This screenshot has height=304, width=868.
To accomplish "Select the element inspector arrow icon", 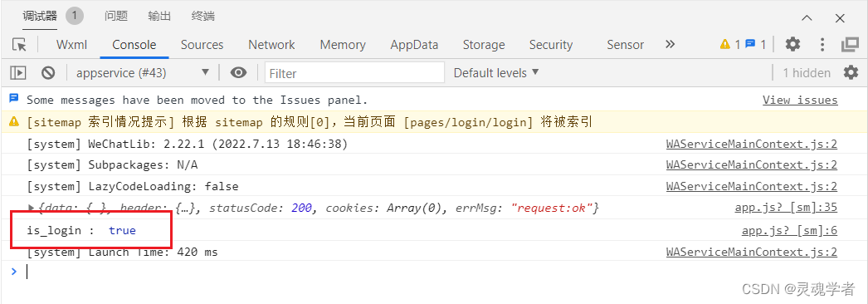I will (x=19, y=45).
